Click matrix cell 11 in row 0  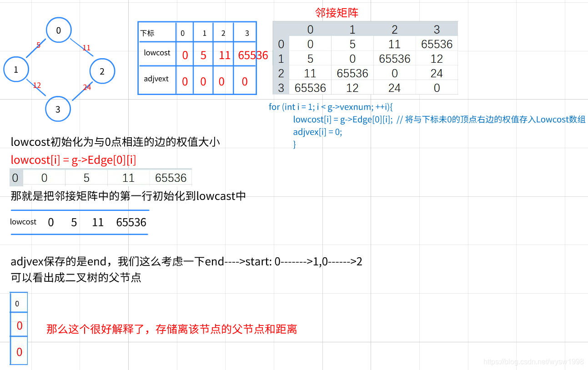point(394,44)
